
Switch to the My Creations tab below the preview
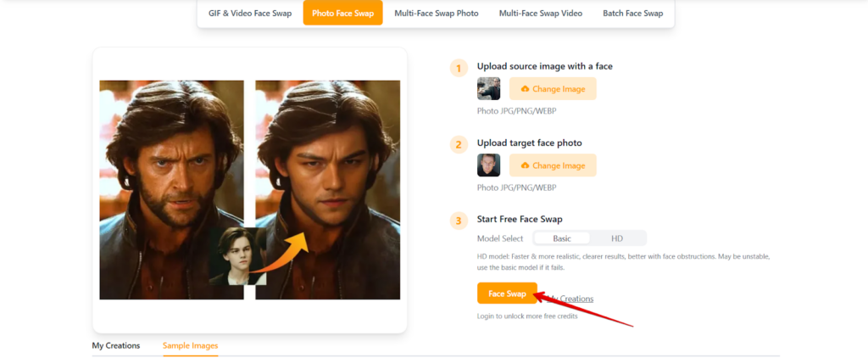click(115, 345)
